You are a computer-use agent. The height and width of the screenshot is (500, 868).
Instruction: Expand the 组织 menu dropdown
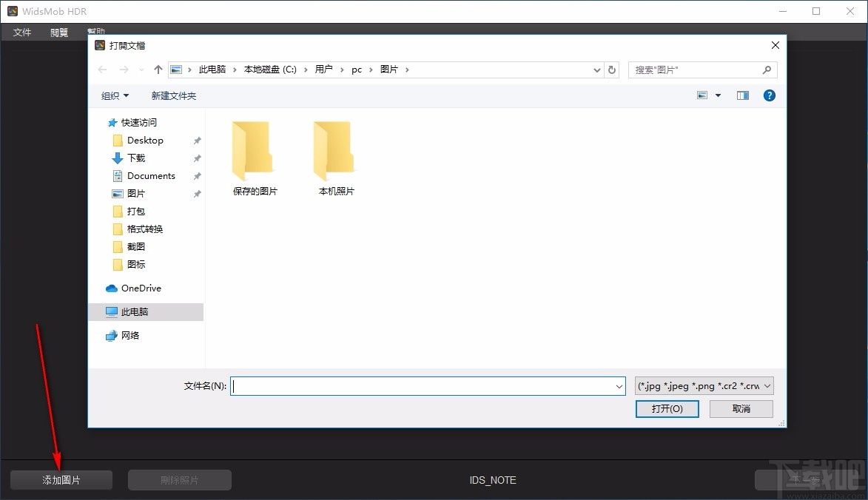[115, 95]
